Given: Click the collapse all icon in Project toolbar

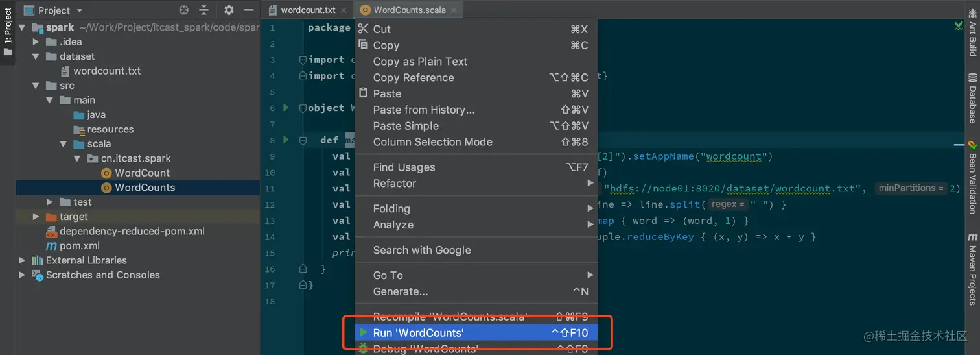Looking at the screenshot, I should pyautogui.click(x=204, y=10).
